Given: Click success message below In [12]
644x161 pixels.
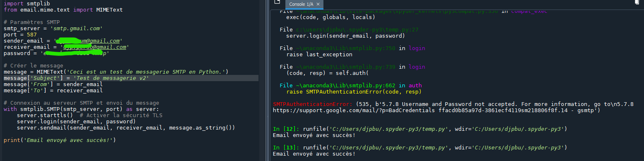Looking at the screenshot, I should [314, 135].
